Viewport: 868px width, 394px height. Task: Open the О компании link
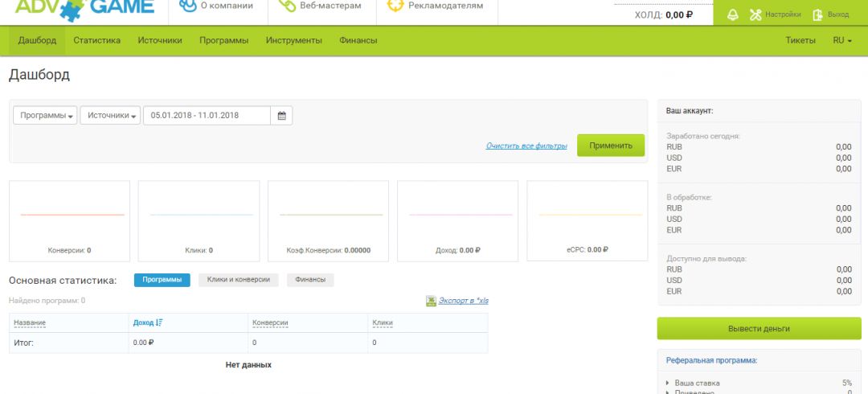pyautogui.click(x=227, y=6)
